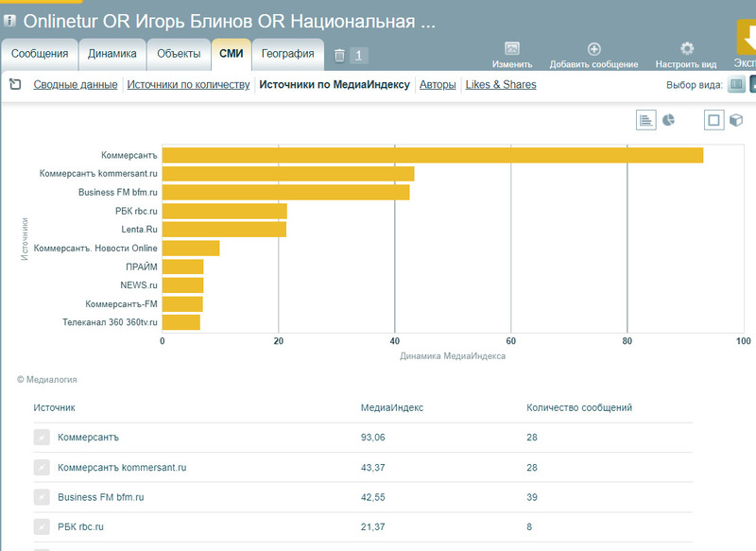Click the row icon beside Коммерсантъ kommersant.ru in table

[x=42, y=467]
